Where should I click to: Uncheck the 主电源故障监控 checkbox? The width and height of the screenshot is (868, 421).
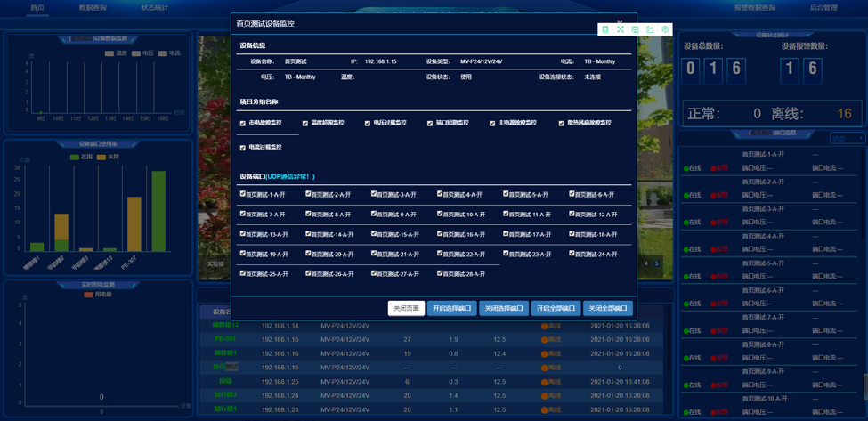pyautogui.click(x=492, y=124)
